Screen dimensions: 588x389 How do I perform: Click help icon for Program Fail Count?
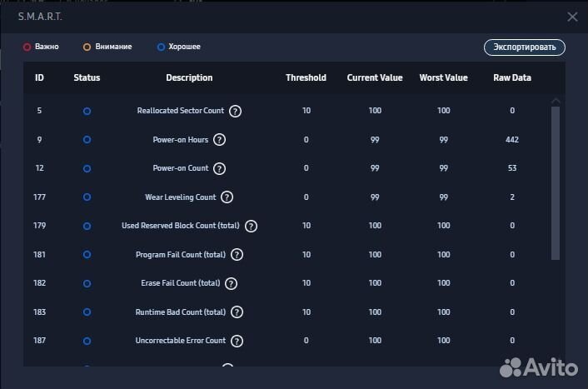point(237,255)
